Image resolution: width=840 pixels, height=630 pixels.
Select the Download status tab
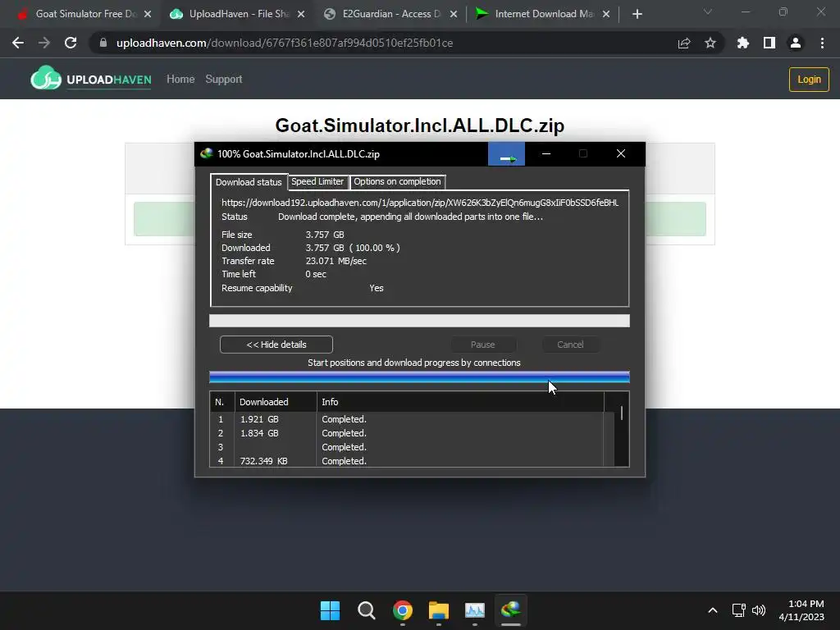[x=249, y=182]
